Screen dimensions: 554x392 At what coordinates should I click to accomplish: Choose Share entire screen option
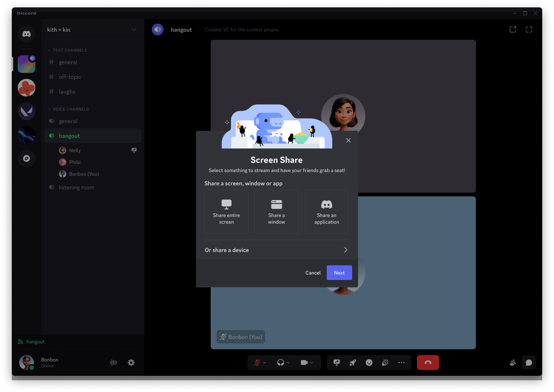pyautogui.click(x=227, y=212)
